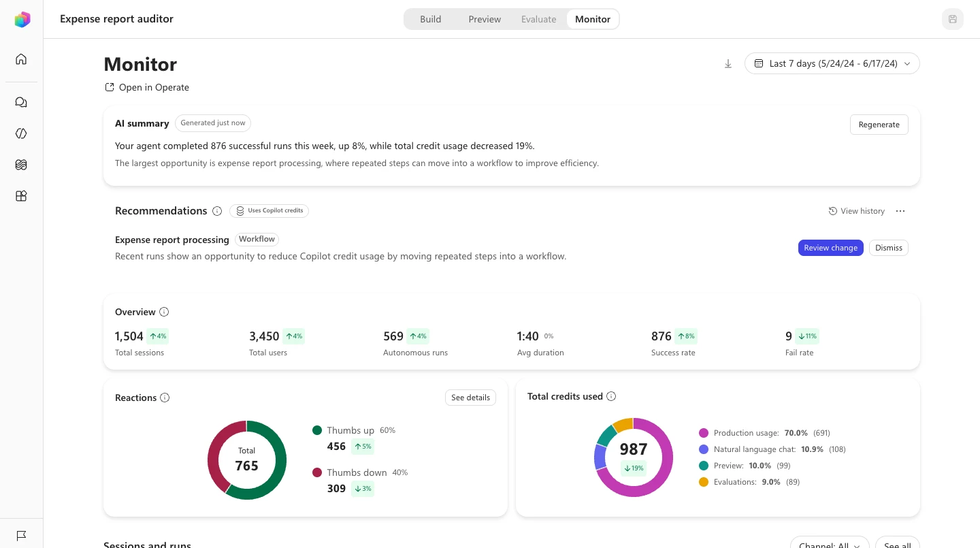This screenshot has width=980, height=548.
Task: Click the Production usage magenta legend dot
Action: pyautogui.click(x=704, y=433)
